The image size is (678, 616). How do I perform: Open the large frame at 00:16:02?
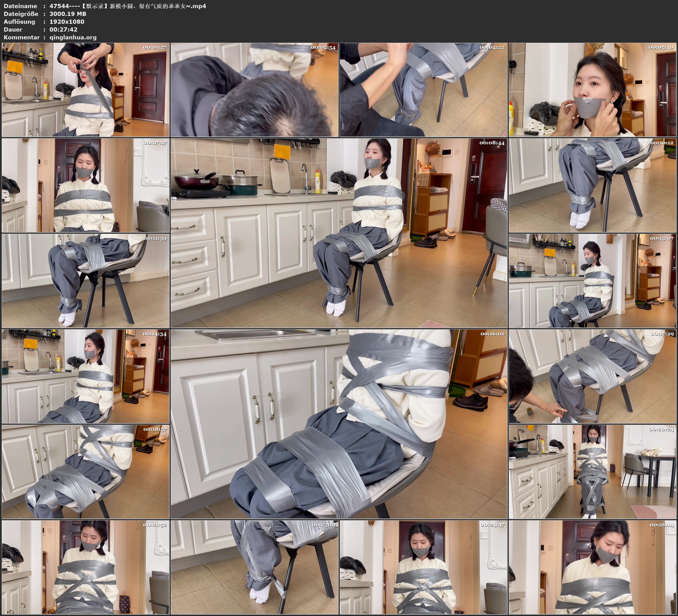[x=339, y=424]
